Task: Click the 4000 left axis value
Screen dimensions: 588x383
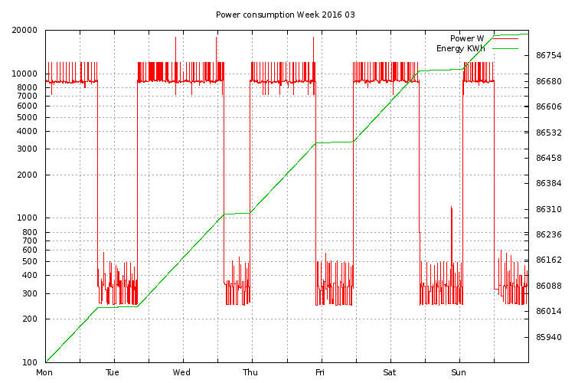Action: coord(28,131)
